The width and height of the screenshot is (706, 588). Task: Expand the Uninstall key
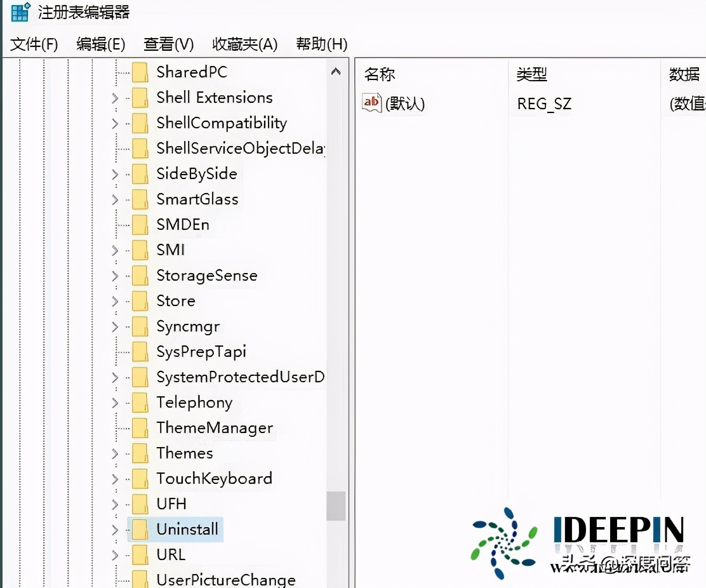pyautogui.click(x=115, y=529)
